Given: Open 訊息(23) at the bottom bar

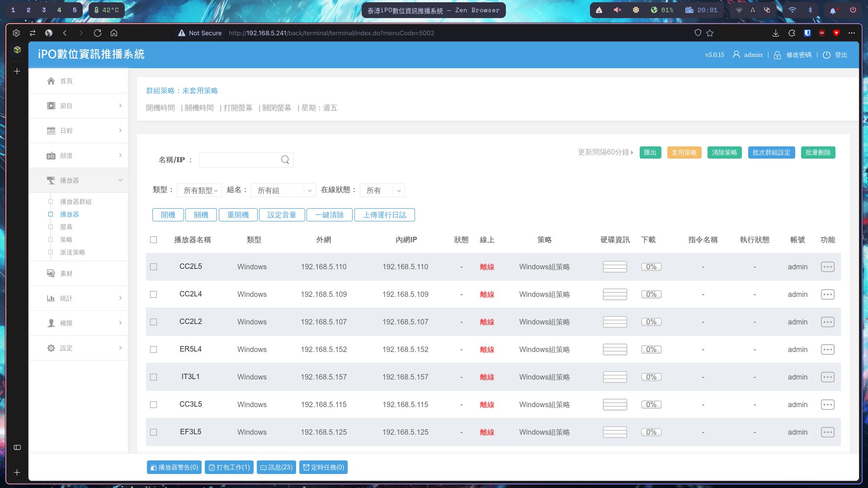Looking at the screenshot, I should click(276, 467).
